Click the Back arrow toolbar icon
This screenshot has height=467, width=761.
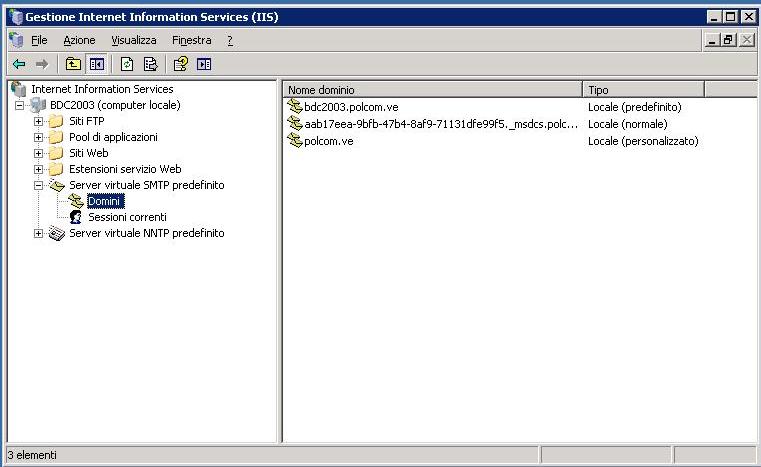point(19,64)
